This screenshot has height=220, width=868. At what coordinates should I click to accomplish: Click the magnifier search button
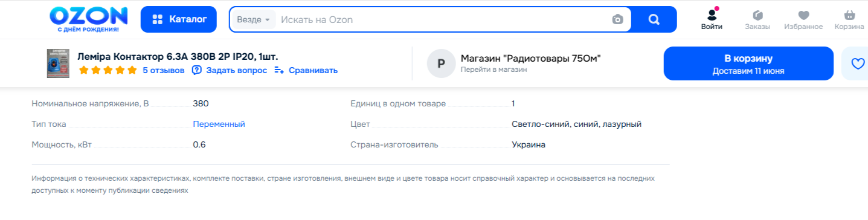[x=654, y=20]
